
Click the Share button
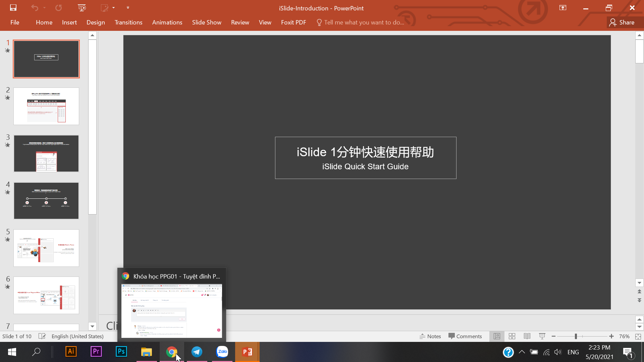point(622,22)
